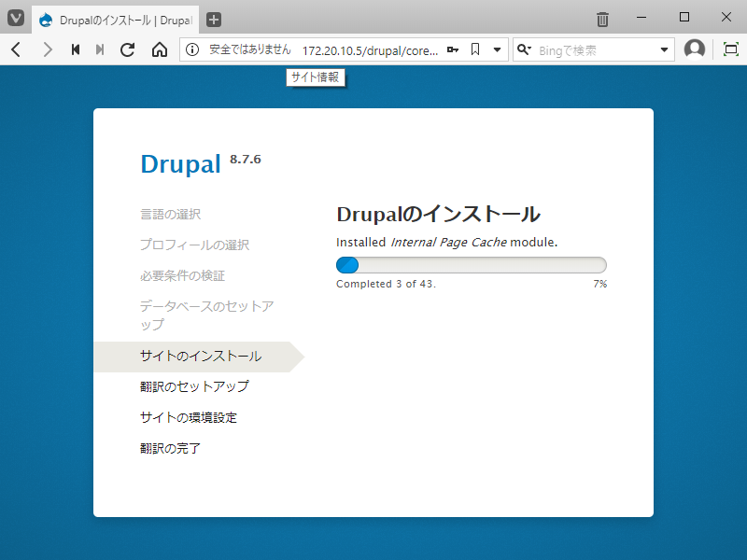Open saved passwords key icon
Viewport: 747px width, 560px height.
point(453,49)
